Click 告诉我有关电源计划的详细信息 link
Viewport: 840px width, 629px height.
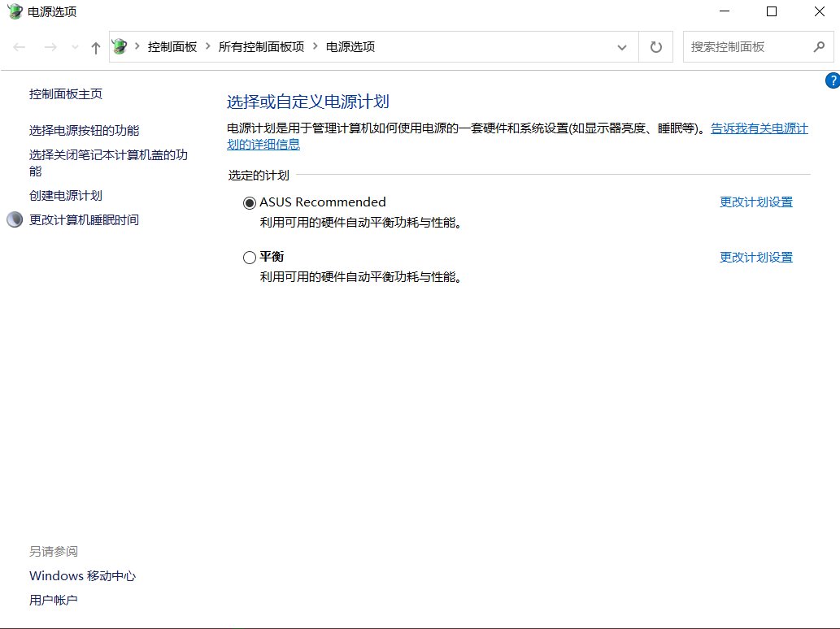(x=758, y=128)
